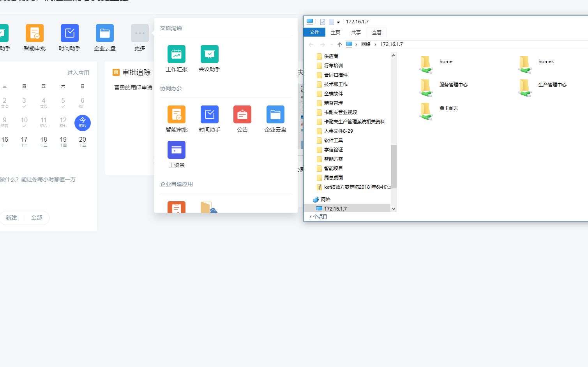Click the 全部 button

37,218
